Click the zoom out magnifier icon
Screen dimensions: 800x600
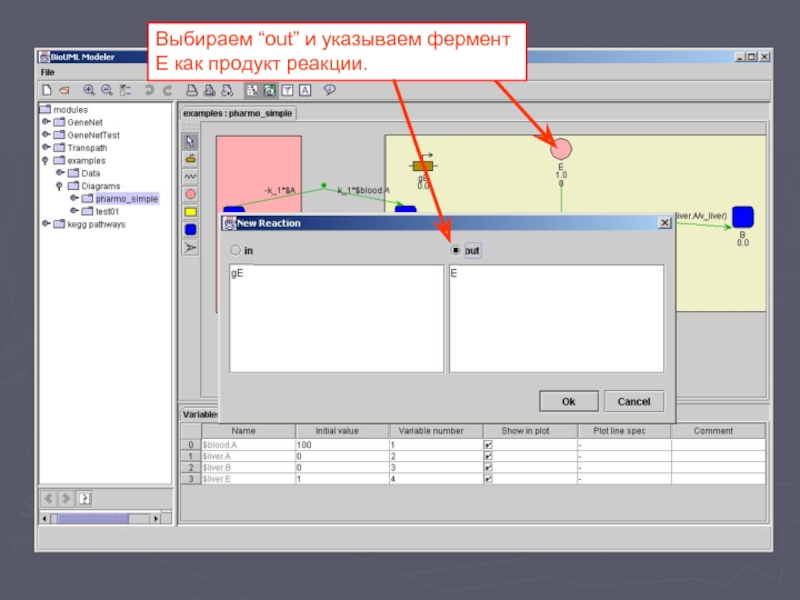107,90
